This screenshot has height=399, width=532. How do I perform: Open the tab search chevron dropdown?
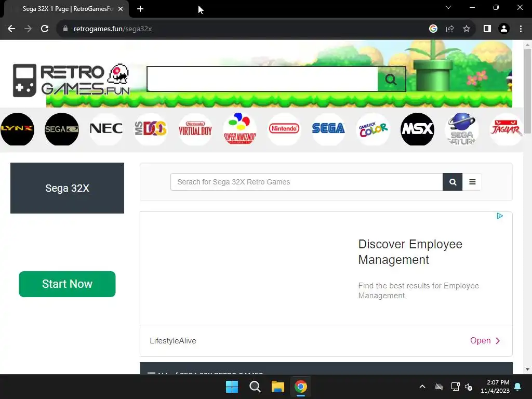[448, 7]
